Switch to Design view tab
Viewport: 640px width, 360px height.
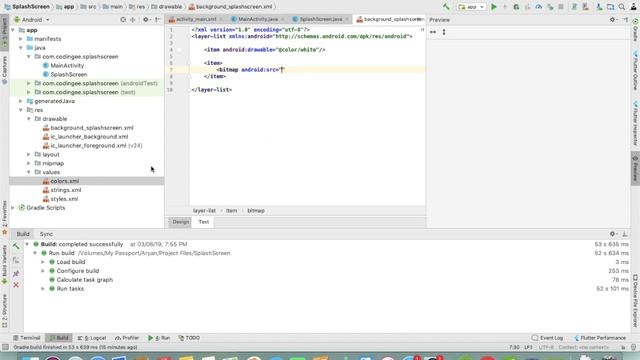tap(180, 222)
